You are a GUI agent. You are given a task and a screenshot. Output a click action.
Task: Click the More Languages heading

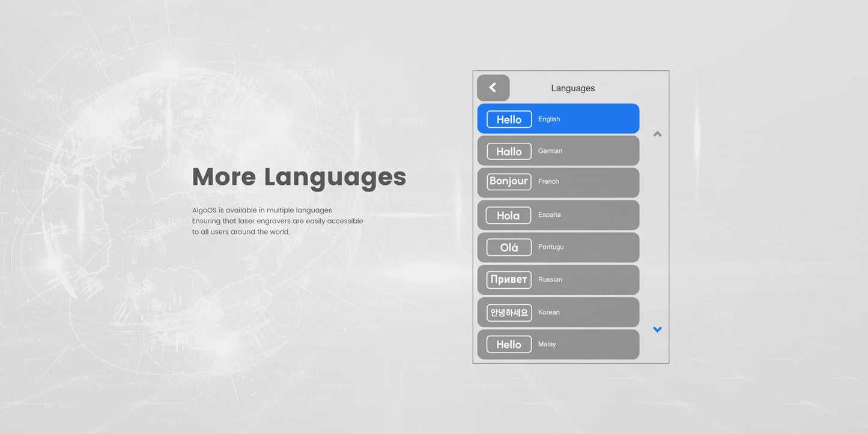click(x=299, y=177)
